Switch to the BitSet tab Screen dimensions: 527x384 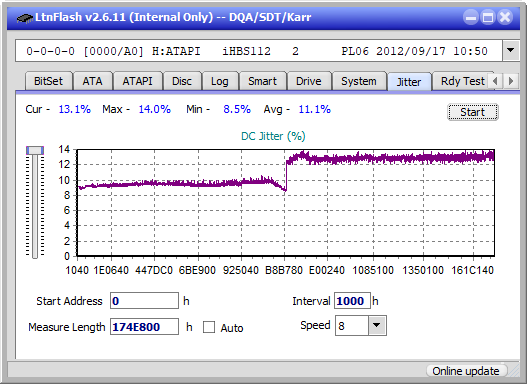48,81
